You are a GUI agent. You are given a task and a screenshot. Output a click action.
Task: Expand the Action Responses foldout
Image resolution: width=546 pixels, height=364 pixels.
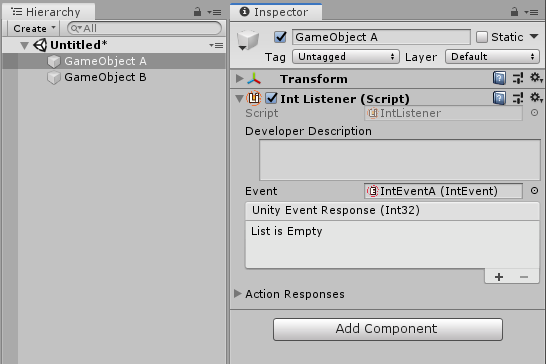click(x=238, y=294)
